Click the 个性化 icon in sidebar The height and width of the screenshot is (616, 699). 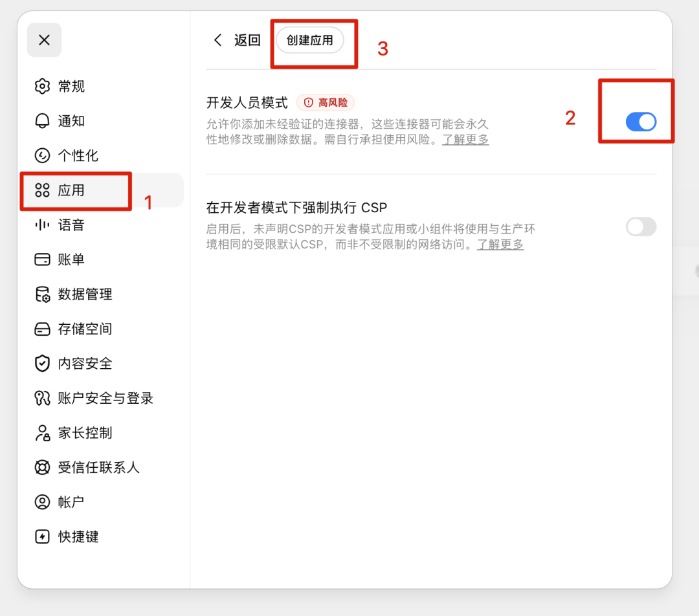[42, 155]
